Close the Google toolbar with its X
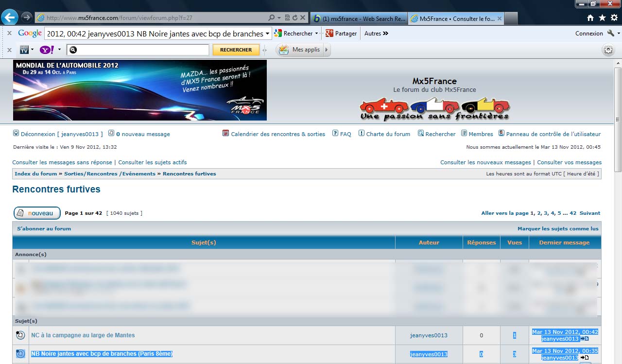The image size is (622, 364). 9,33
